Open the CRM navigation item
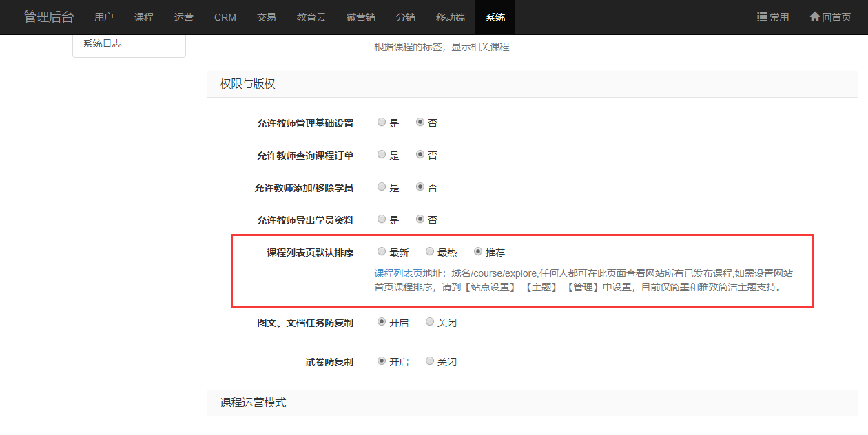Screen dimensions: 868x435 pyautogui.click(x=225, y=17)
